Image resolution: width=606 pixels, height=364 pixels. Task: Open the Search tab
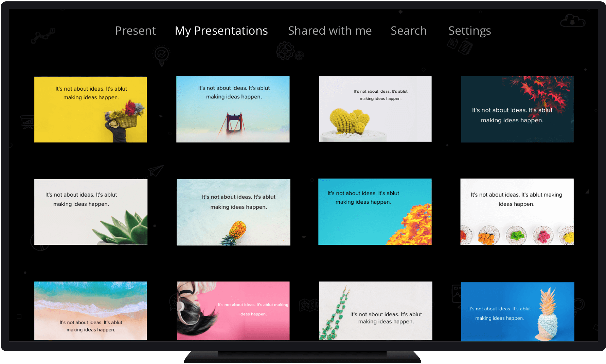pos(408,31)
